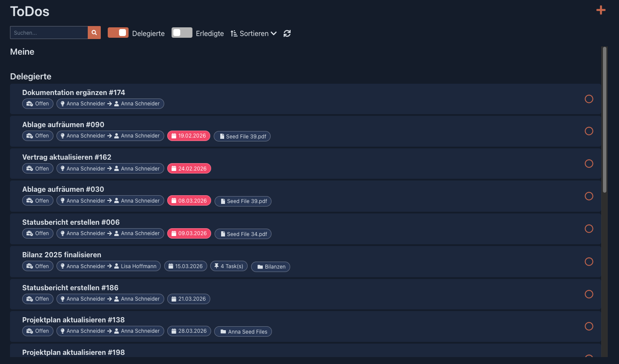Click the red 09.03.2026 due date badge
619x364 pixels.
189,233
